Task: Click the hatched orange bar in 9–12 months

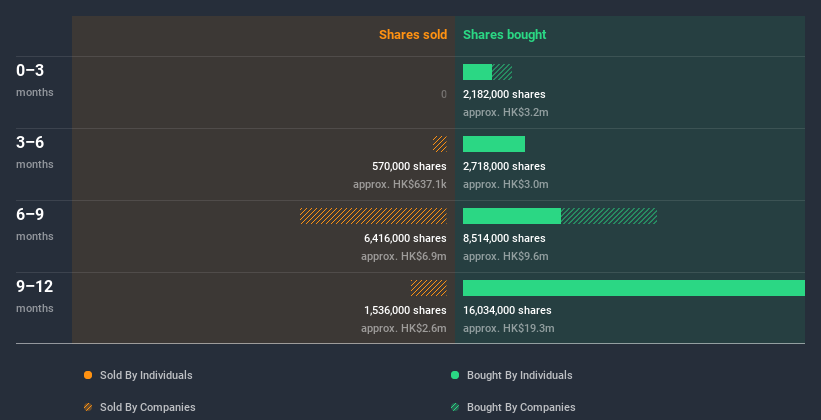Action: (429, 288)
